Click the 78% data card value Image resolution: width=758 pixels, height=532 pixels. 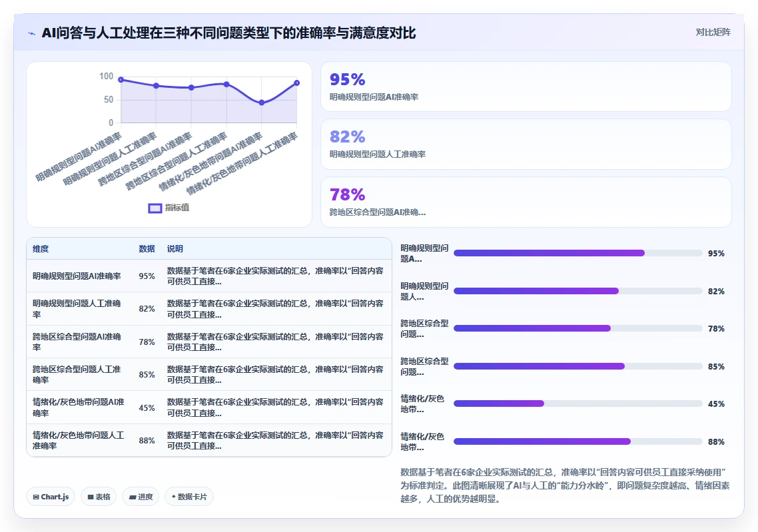coord(348,194)
